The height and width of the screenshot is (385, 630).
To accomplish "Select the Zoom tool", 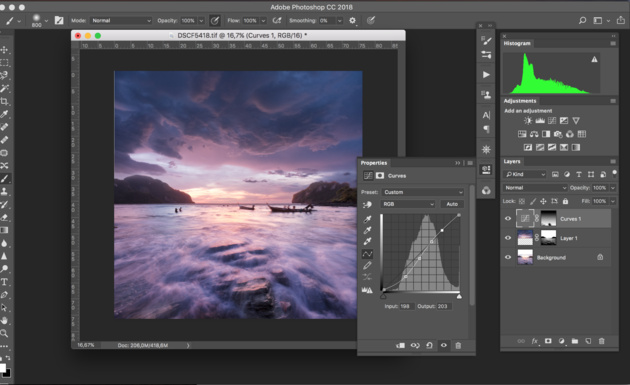I will [x=4, y=333].
